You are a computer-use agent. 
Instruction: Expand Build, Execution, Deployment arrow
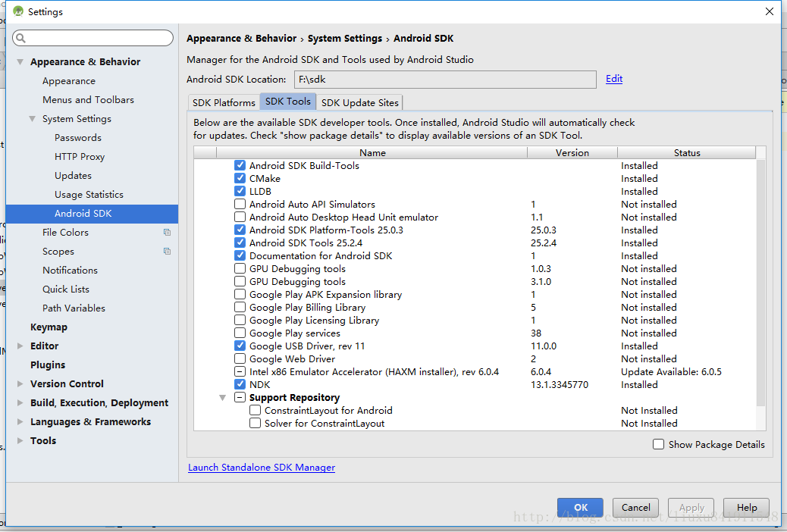point(20,402)
